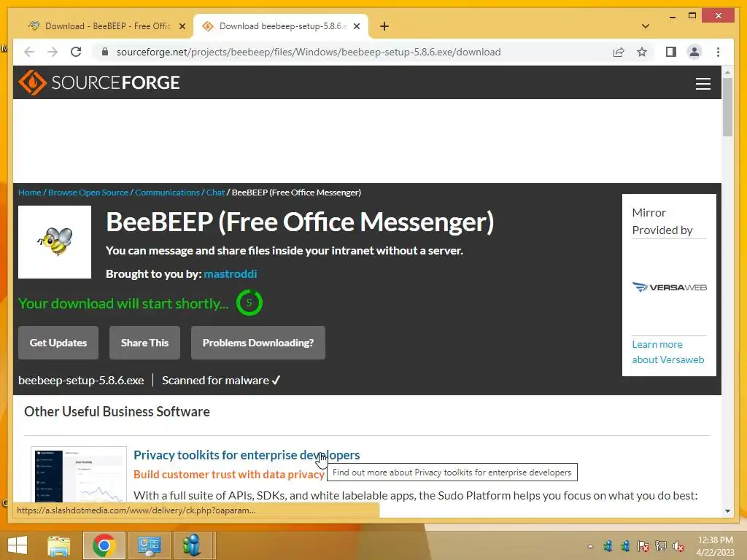This screenshot has height=560, width=747.
Task: Click the site security lock icon
Action: pos(105,52)
